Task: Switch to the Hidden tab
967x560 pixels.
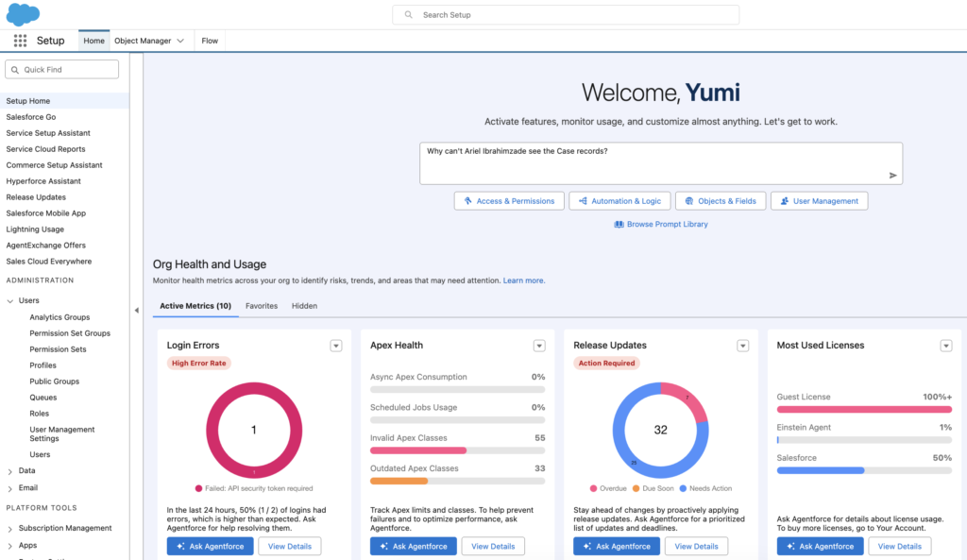Action: pyautogui.click(x=305, y=306)
